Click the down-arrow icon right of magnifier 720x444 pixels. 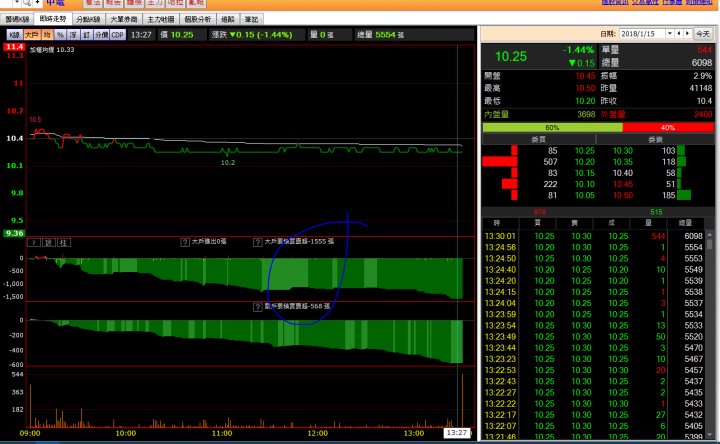coord(37,3)
